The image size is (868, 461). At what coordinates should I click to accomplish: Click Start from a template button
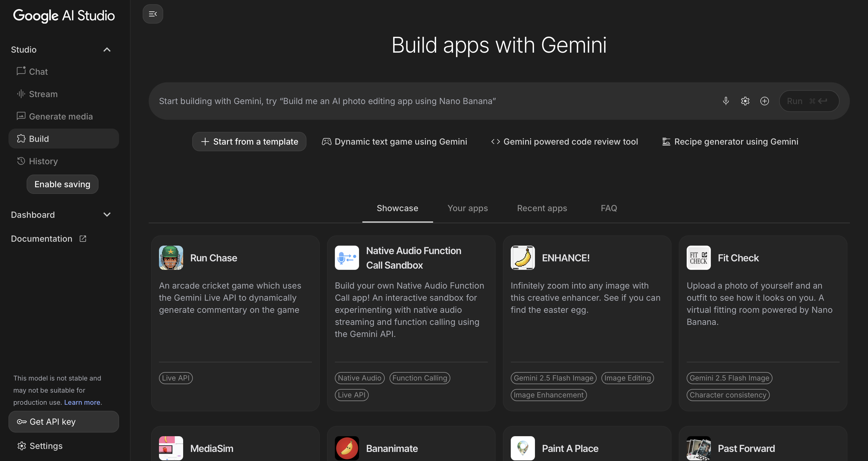pyautogui.click(x=249, y=142)
